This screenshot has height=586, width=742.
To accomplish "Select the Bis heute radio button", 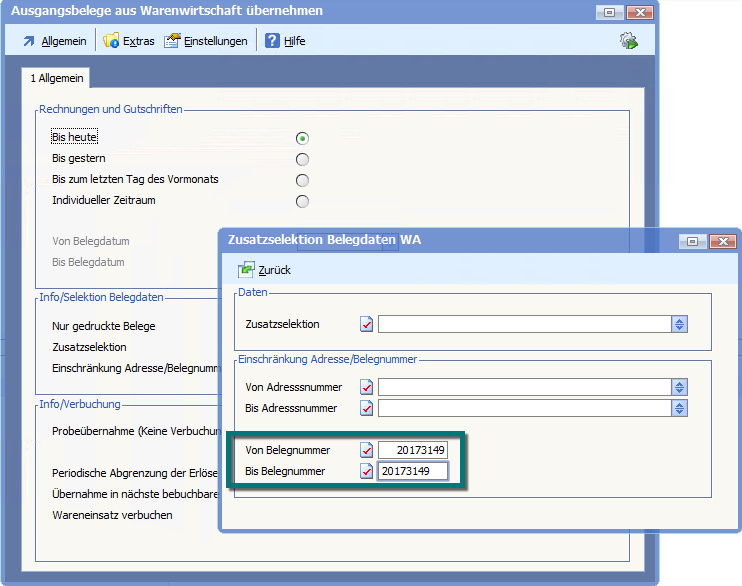I will coord(302,138).
